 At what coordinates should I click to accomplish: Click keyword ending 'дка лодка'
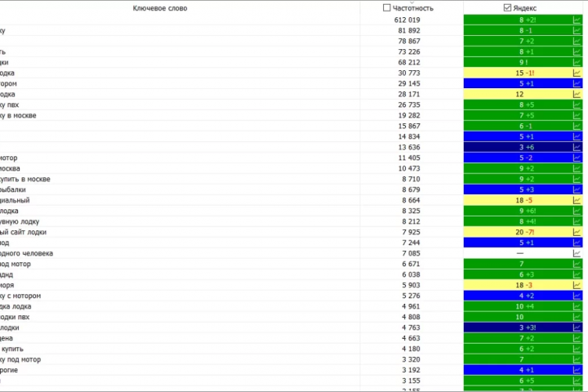click(16, 306)
